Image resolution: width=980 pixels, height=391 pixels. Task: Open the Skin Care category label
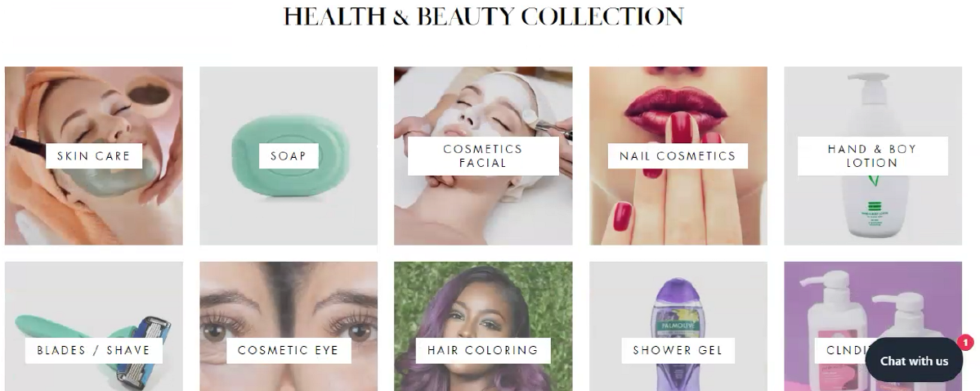pos(94,155)
